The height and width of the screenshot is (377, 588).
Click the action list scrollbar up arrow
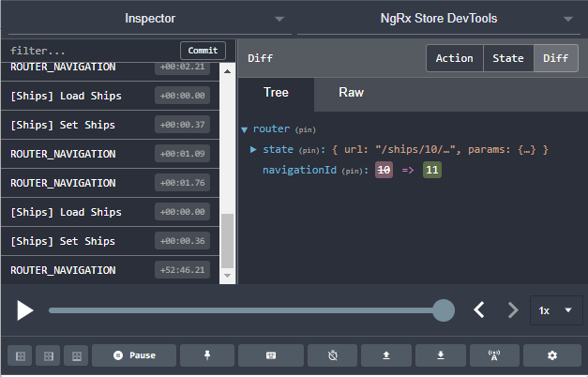(227, 71)
